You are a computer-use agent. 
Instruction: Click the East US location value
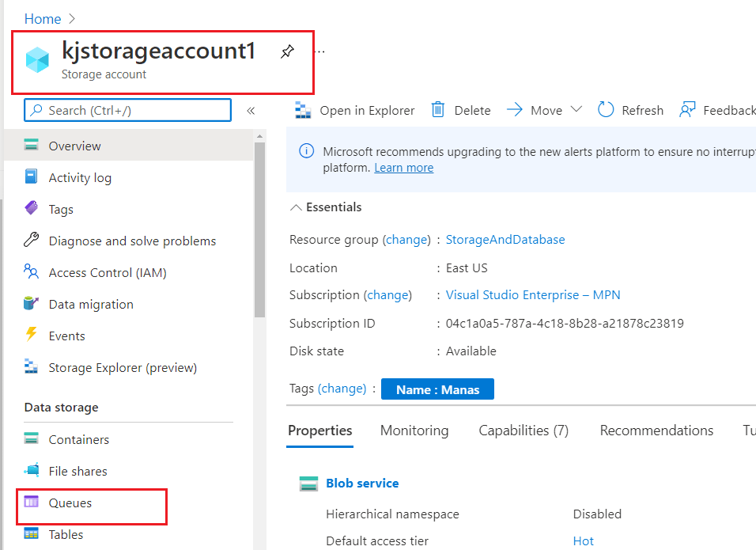pyautogui.click(x=467, y=267)
